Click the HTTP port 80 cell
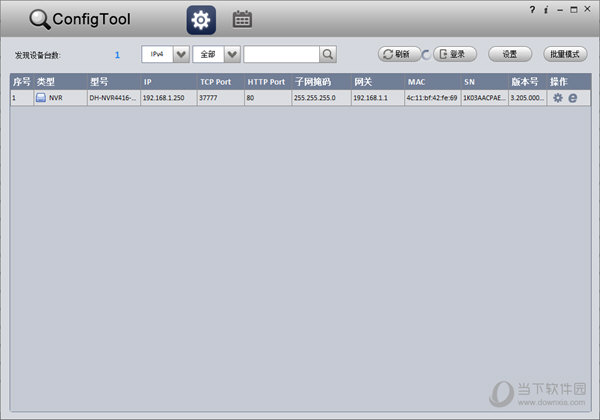Screen dimensions: 600x420 268,98
